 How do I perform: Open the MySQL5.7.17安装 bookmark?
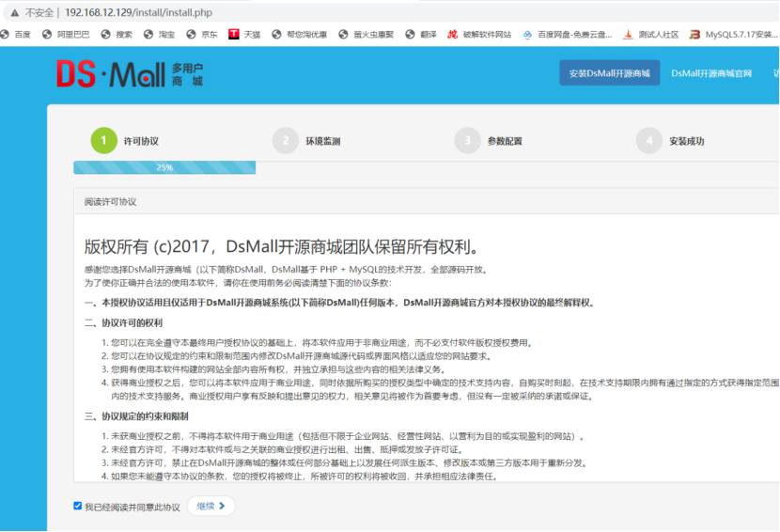point(734,35)
